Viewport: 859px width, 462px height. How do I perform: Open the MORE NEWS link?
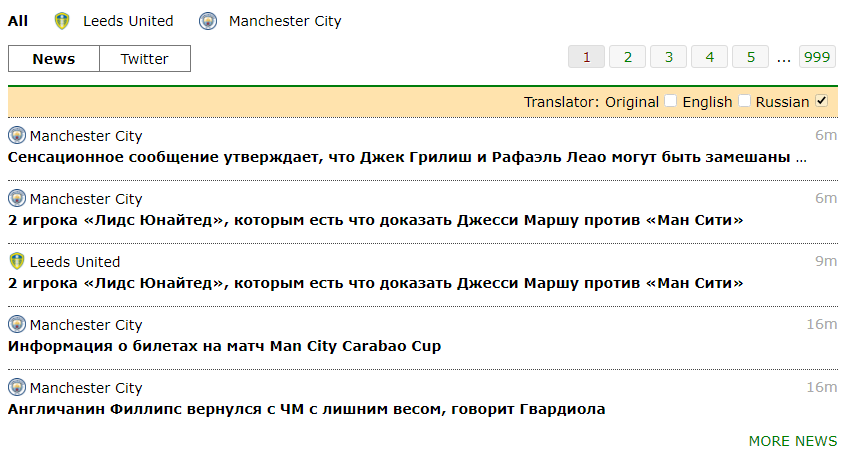[793, 441]
